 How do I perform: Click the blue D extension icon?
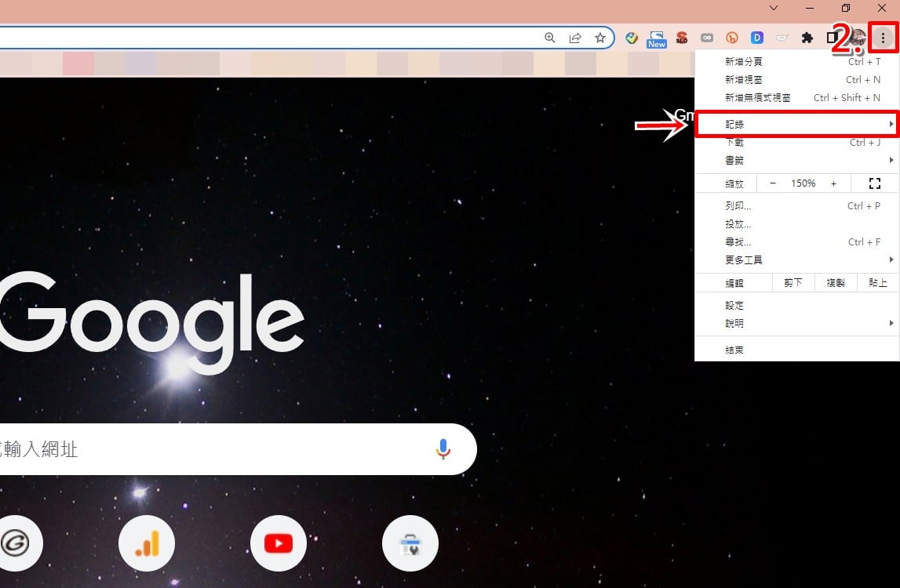[x=756, y=38]
